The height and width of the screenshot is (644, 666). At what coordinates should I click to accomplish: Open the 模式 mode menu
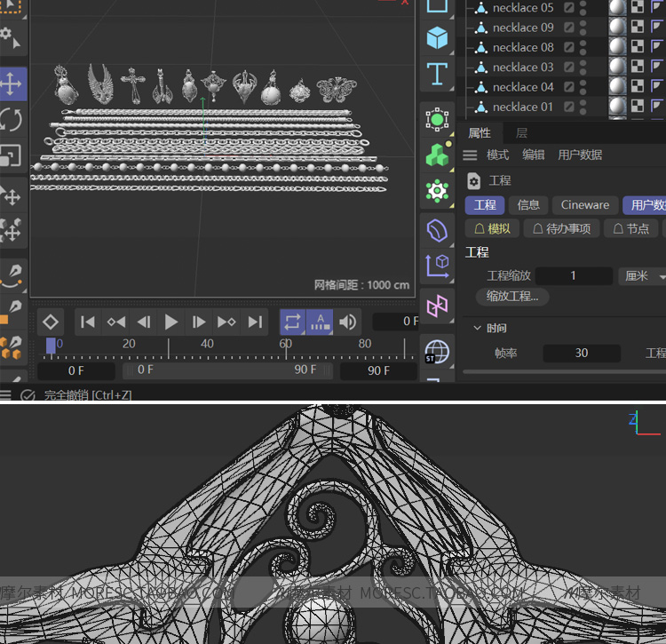pos(497,155)
